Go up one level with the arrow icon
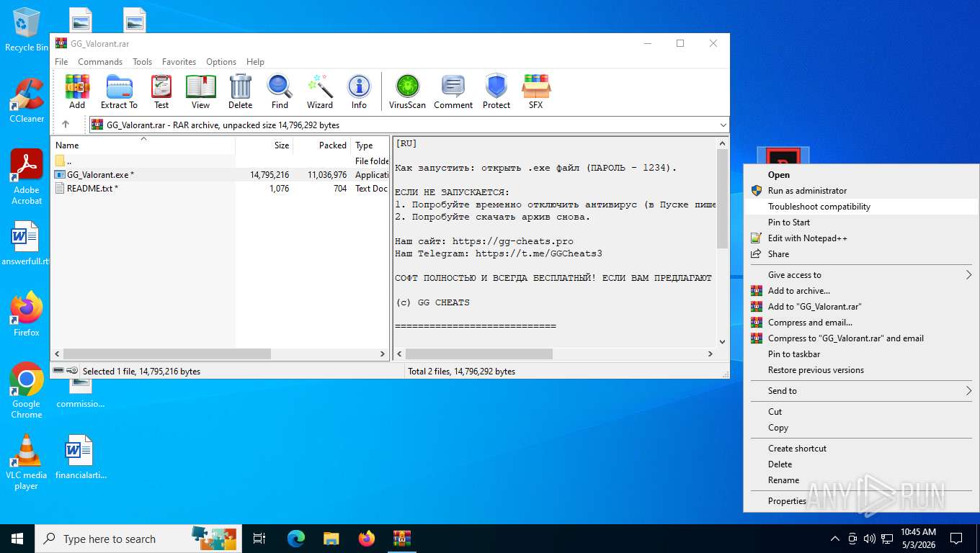Viewport: 980px width, 553px height. (66, 125)
